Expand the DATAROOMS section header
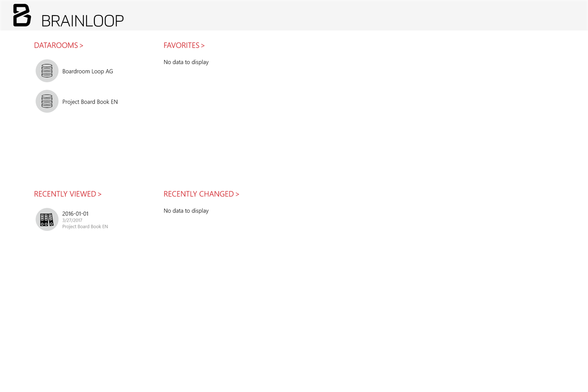This screenshot has height=392, width=588. pos(59,45)
